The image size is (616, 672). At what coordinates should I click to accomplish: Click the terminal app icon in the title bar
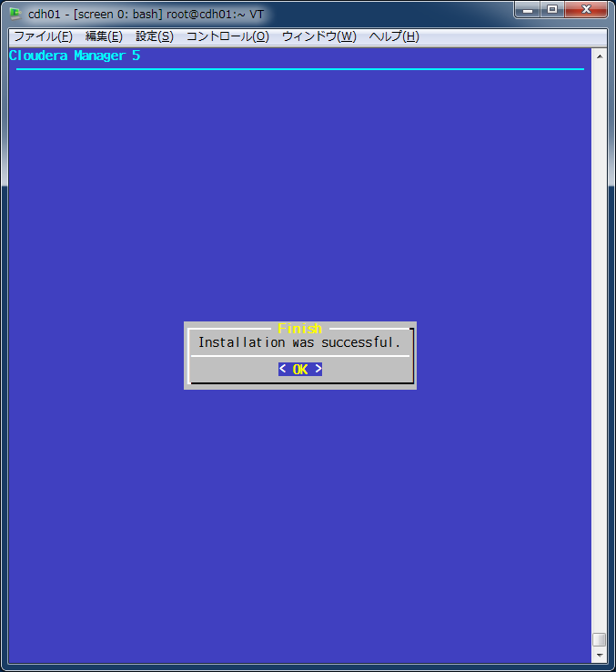coord(15,14)
